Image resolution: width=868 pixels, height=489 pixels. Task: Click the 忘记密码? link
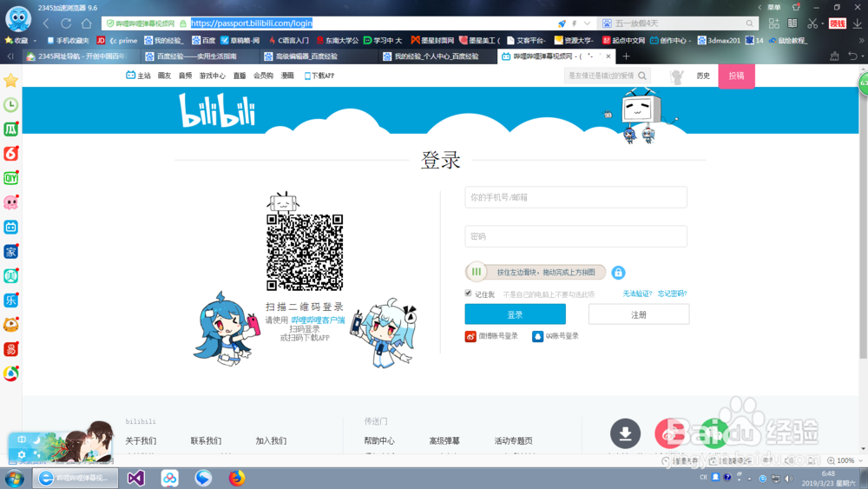(672, 294)
